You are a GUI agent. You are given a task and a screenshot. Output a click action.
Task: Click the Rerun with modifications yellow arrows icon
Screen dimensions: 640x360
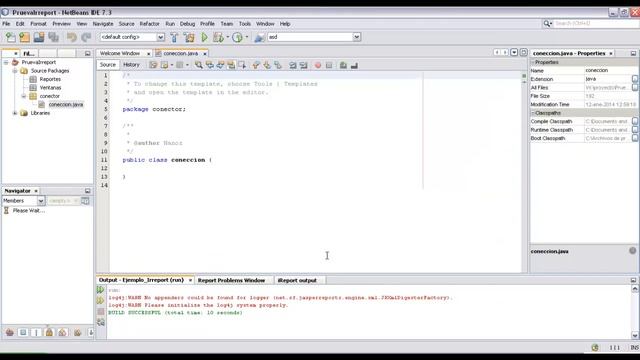[101, 300]
